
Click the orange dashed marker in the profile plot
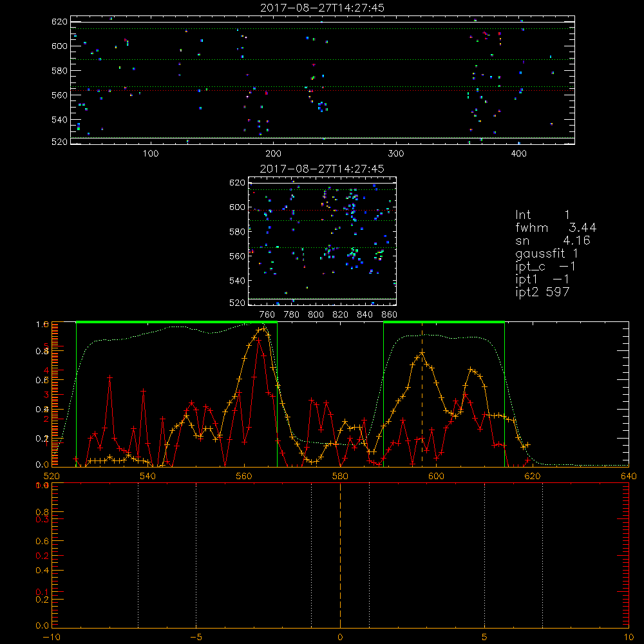[x=422, y=394]
